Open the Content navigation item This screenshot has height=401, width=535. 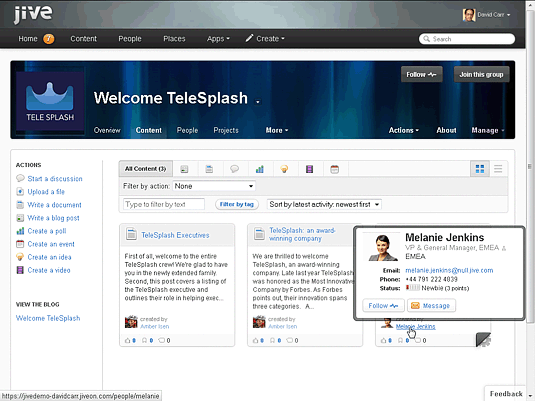pos(84,39)
